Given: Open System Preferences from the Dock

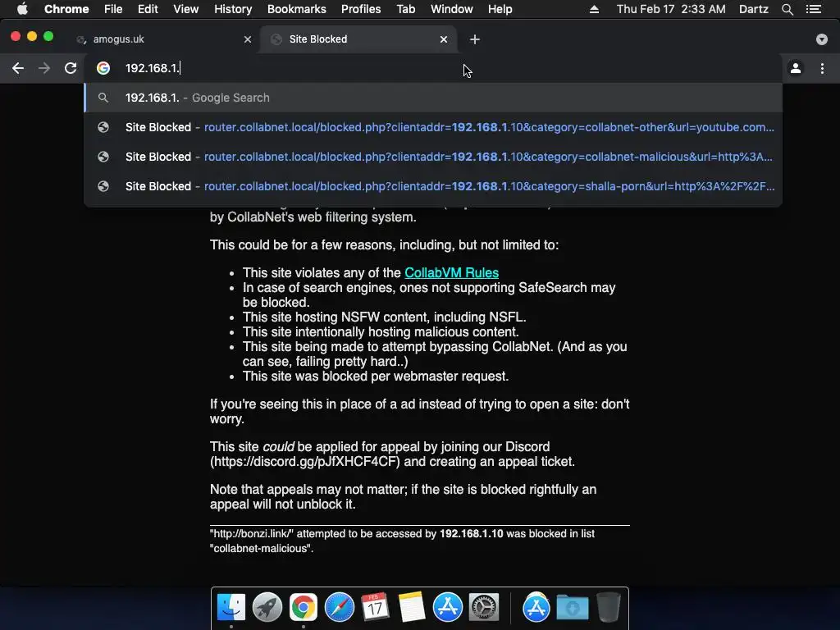Looking at the screenshot, I should point(484,608).
